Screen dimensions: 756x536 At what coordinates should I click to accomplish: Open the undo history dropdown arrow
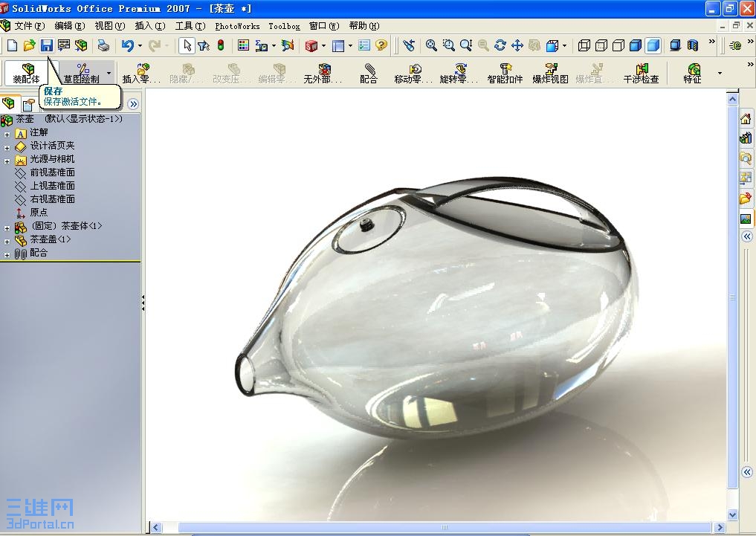[x=140, y=46]
